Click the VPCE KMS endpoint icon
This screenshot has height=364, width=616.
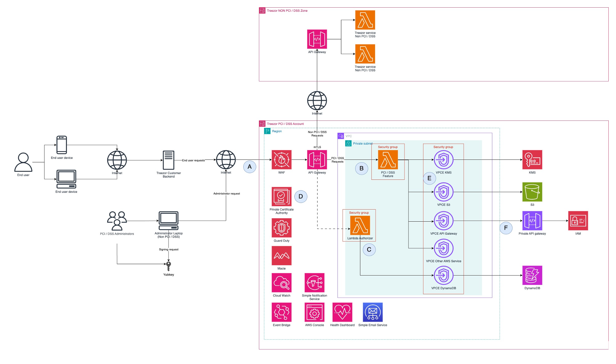click(443, 160)
